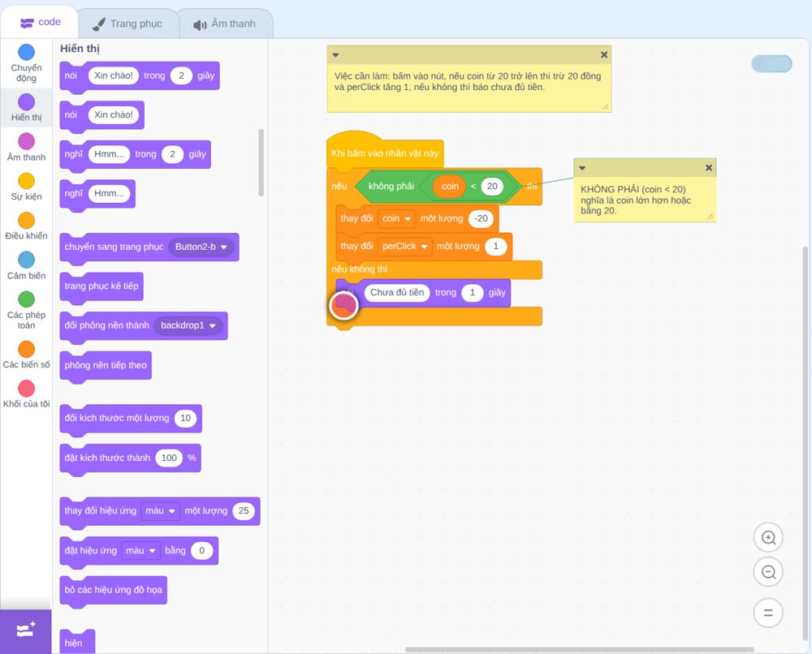
Task: Open the Sự kiện block category
Action: (x=27, y=187)
